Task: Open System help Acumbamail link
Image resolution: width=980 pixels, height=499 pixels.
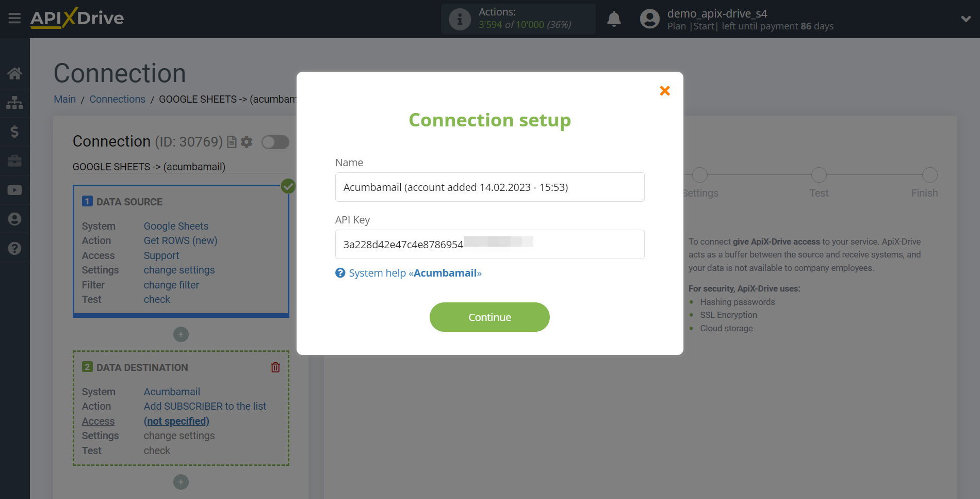Action: click(x=415, y=273)
